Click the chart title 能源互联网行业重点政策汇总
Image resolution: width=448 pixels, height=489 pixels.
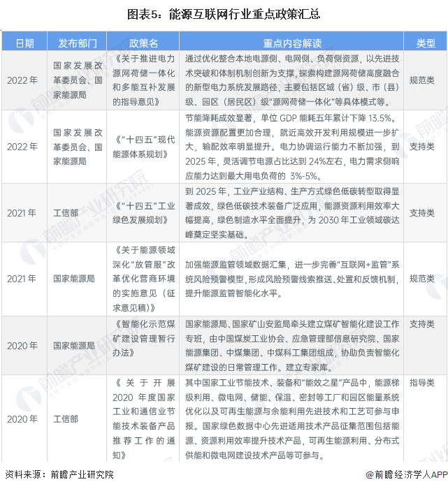pos(224,13)
